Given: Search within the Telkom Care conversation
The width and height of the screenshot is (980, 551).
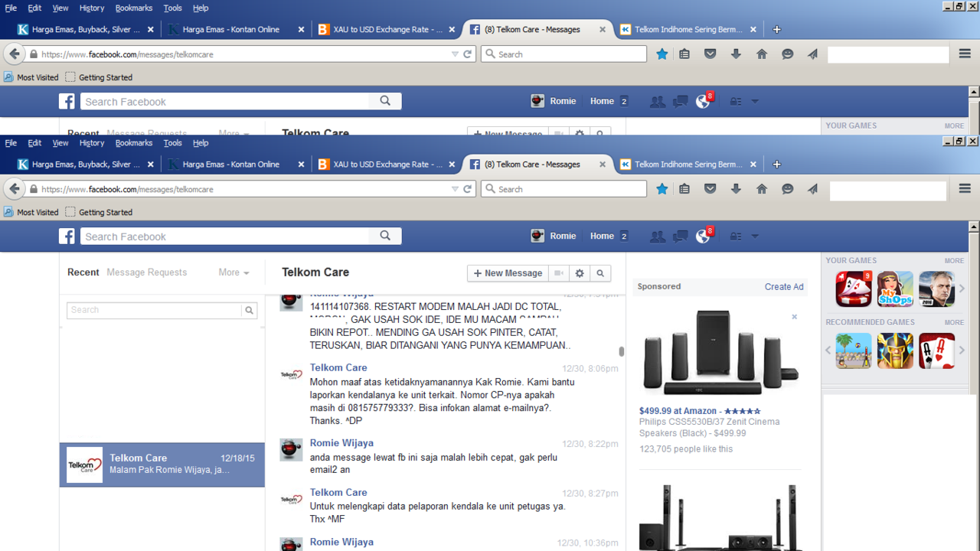Looking at the screenshot, I should tap(600, 273).
